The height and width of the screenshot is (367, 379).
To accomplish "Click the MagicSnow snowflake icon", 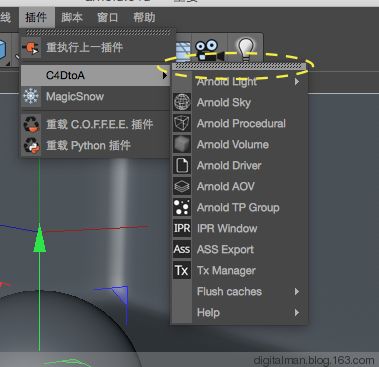I will [x=31, y=97].
